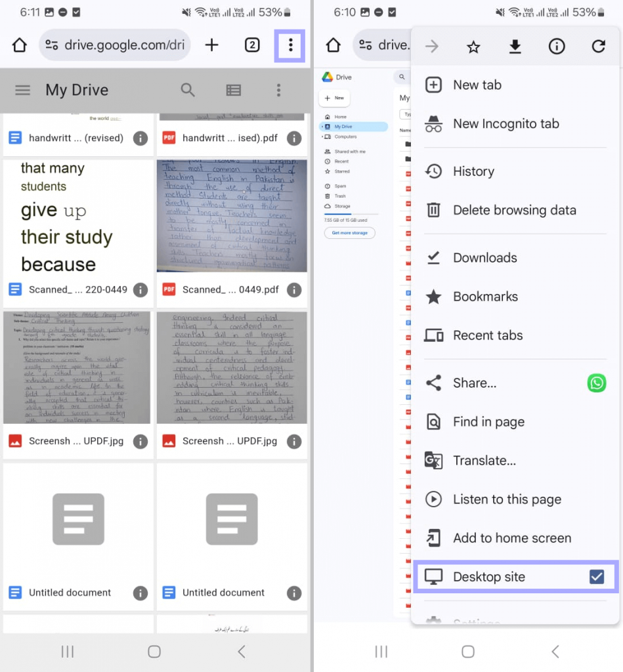623x672 pixels.
Task: Open the highlighted Chrome three-dot menu
Action: pos(290,45)
